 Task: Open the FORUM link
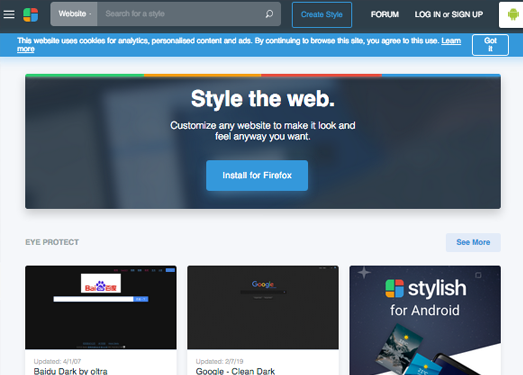[385, 14]
